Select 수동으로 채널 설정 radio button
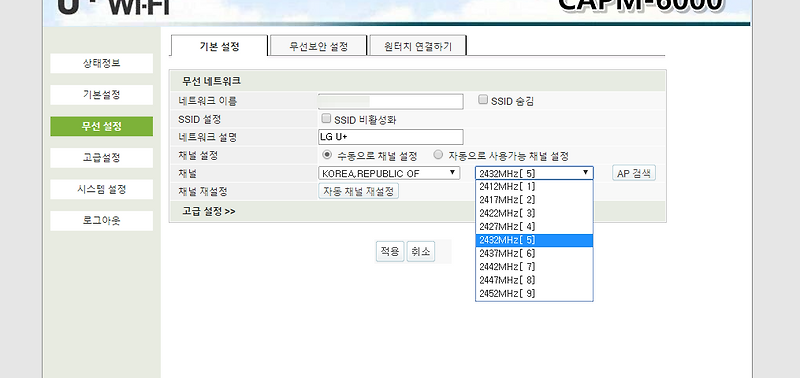800x378 pixels. tap(327, 155)
